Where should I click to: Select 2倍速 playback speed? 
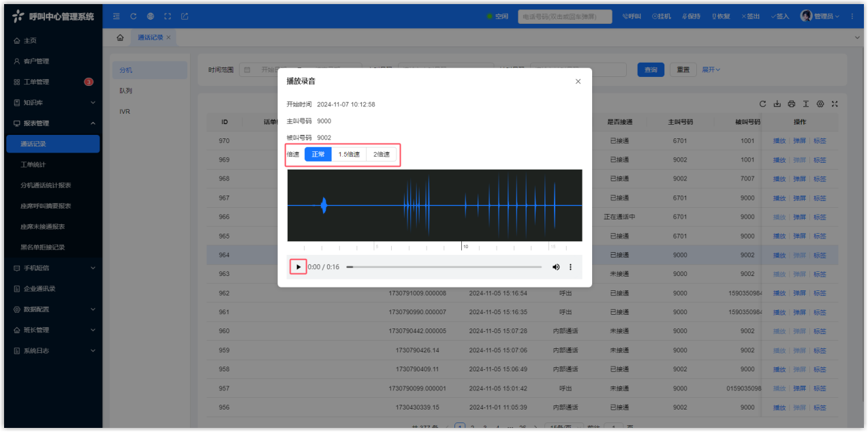click(x=382, y=155)
